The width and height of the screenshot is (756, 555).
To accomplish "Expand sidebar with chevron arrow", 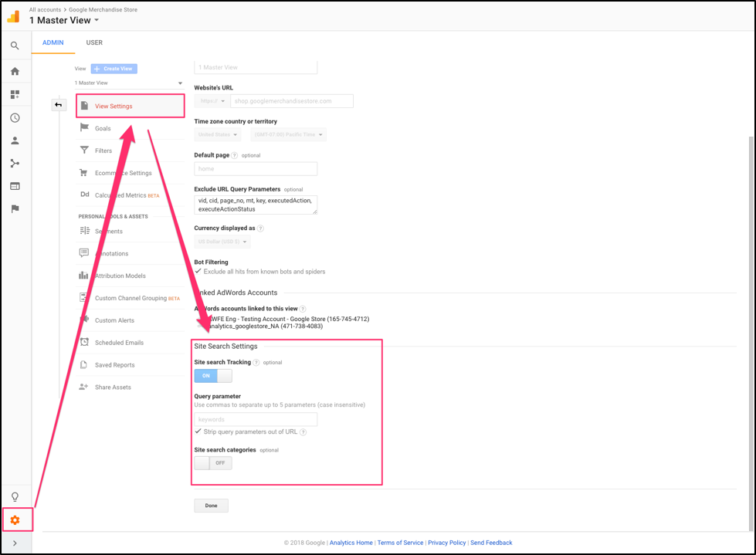I will (15, 543).
